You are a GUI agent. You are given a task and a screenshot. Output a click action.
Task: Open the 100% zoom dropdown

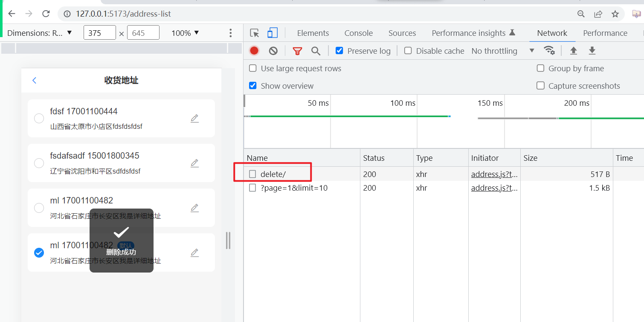[x=185, y=33]
